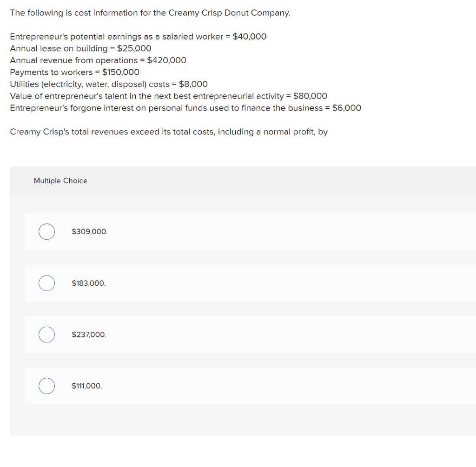Click the $111,000 answer text label

click(87, 386)
